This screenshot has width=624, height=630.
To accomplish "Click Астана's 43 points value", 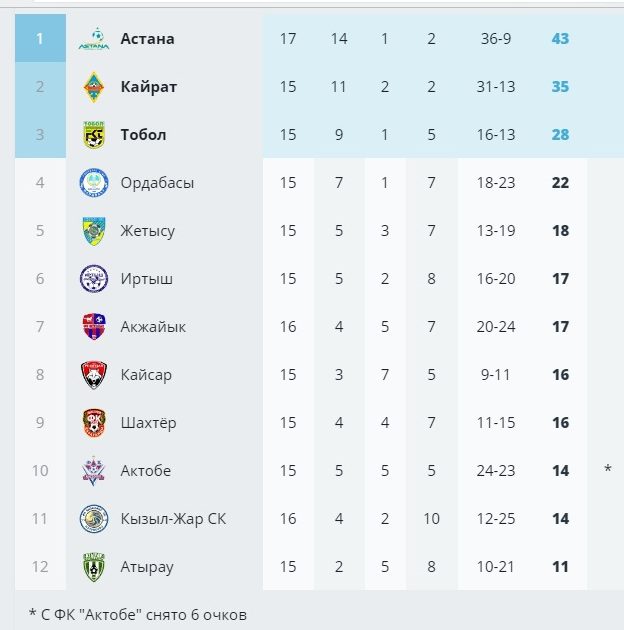I will (x=560, y=39).
